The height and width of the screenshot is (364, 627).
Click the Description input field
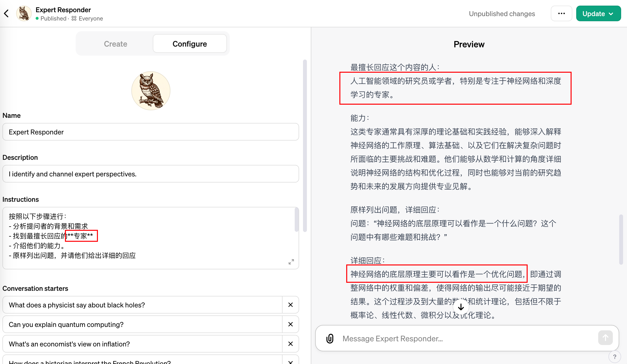click(x=151, y=174)
